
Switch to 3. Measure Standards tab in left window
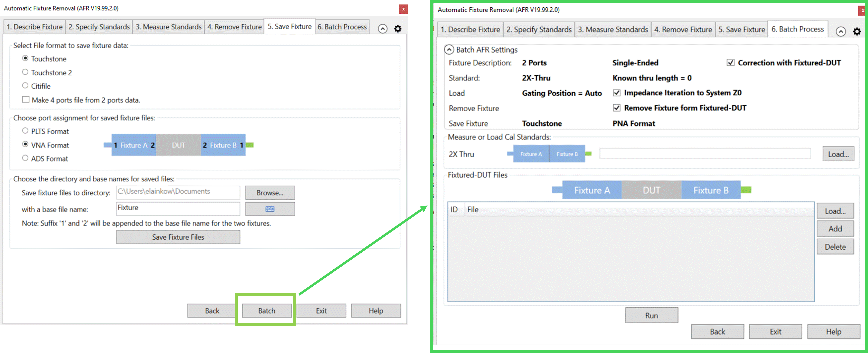pos(169,27)
